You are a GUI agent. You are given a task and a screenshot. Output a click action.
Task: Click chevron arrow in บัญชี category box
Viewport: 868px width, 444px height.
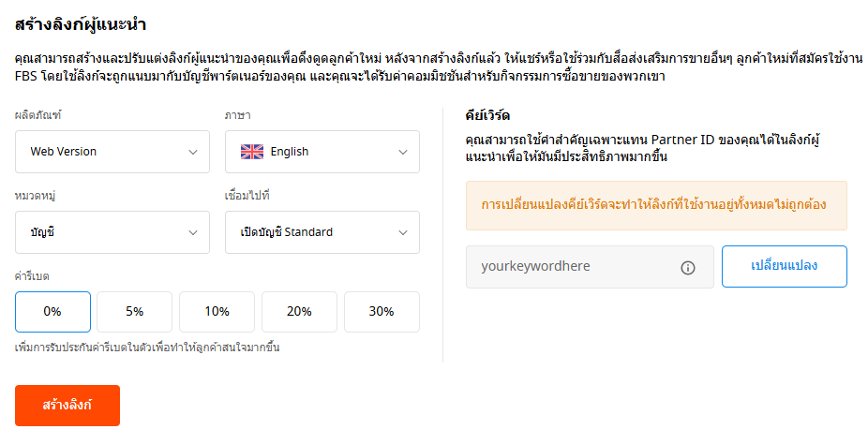coord(193,233)
